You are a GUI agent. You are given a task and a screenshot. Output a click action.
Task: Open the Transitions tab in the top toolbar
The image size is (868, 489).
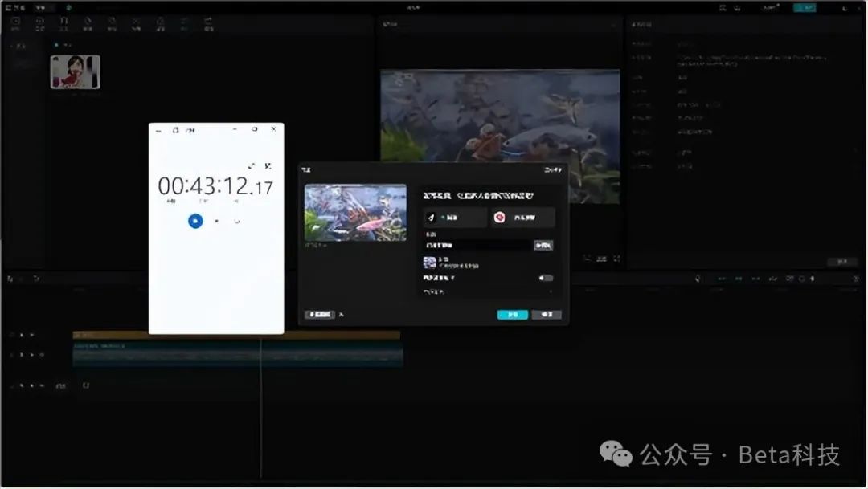coord(136,23)
